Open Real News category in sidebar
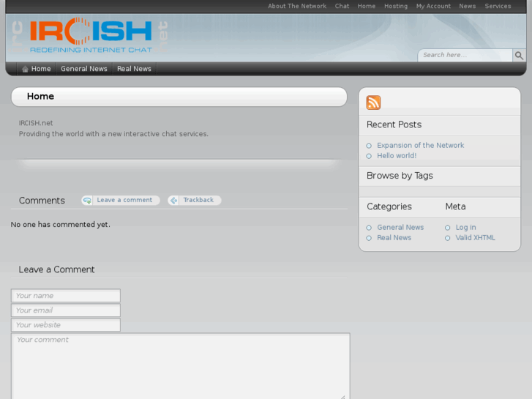The width and height of the screenshot is (532, 399). [x=394, y=238]
